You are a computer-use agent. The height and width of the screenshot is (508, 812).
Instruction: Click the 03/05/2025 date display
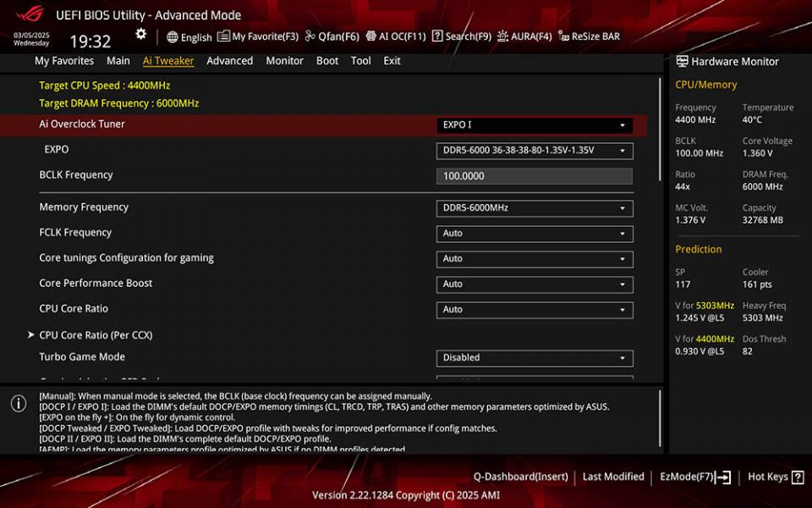(31, 36)
